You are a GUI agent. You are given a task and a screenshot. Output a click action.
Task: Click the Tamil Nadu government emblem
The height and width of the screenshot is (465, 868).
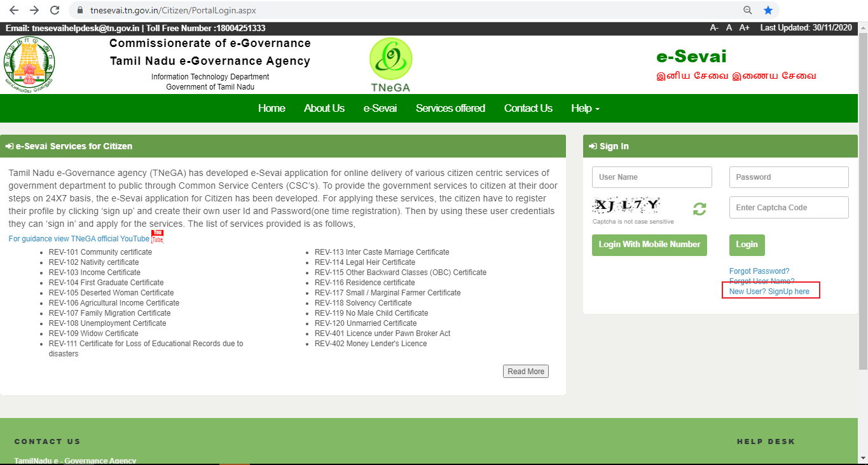[x=28, y=64]
